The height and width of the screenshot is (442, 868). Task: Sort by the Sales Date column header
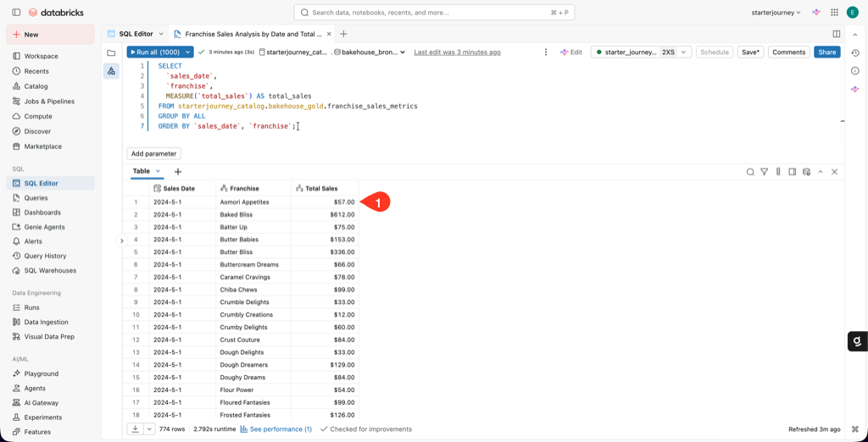pyautogui.click(x=183, y=188)
